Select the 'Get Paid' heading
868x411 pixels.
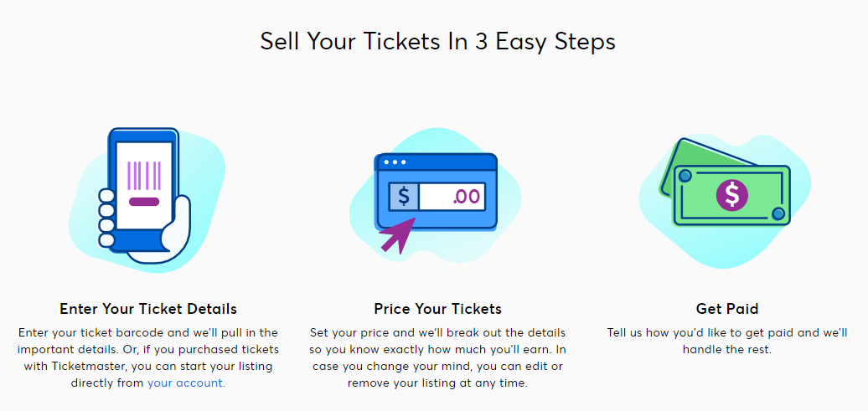pyautogui.click(x=727, y=309)
